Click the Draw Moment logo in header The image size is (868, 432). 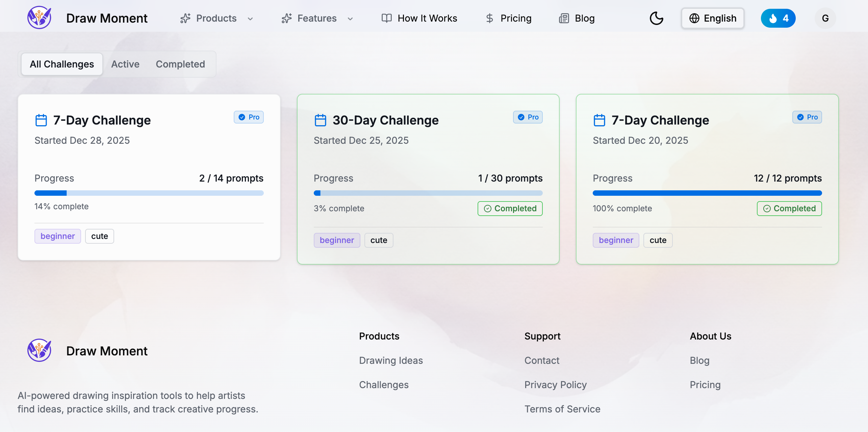[39, 18]
